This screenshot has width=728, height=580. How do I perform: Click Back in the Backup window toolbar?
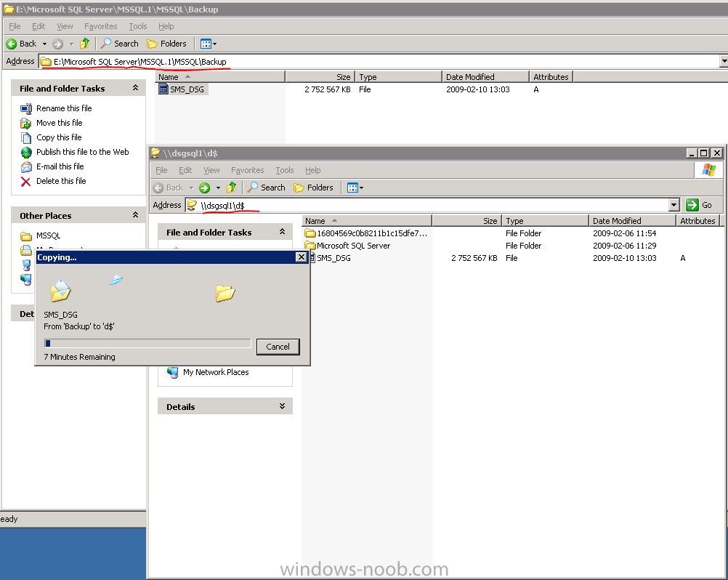(x=21, y=44)
